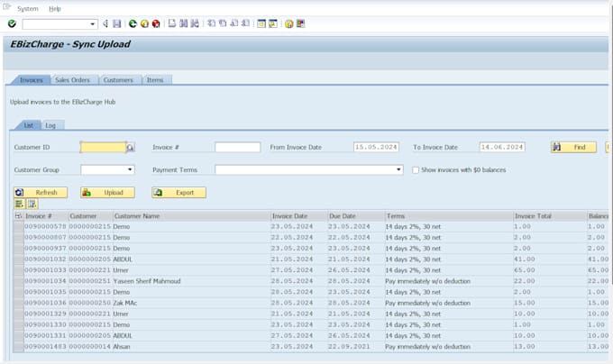Click the yellow Help icon in toolbar
Viewport: 613px width, 364px height.
(x=288, y=23)
